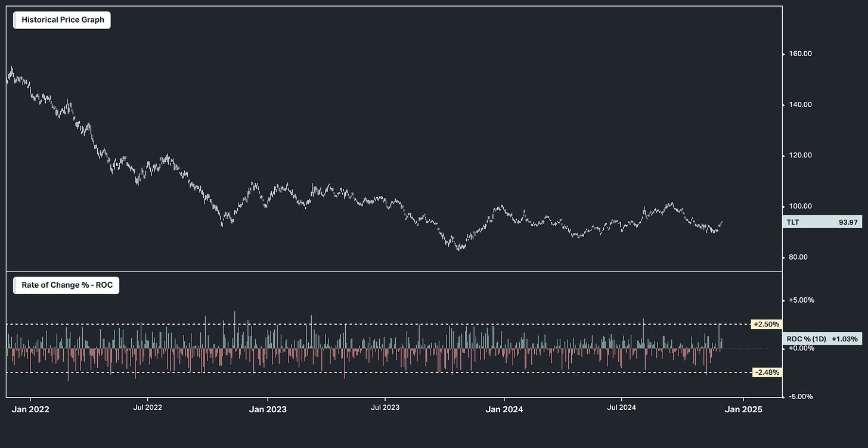
Task: Click the Jan 2023 date label
Action: click(268, 409)
